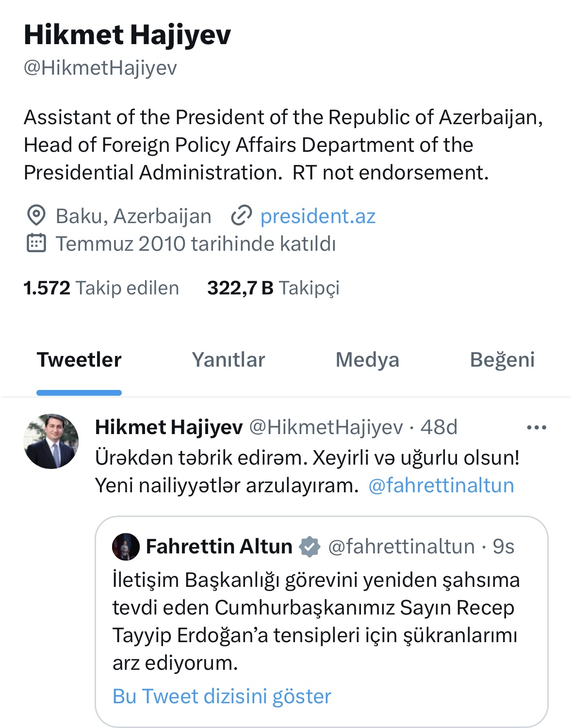The image size is (572, 728).
Task: Click the link chain icon
Action: [241, 216]
